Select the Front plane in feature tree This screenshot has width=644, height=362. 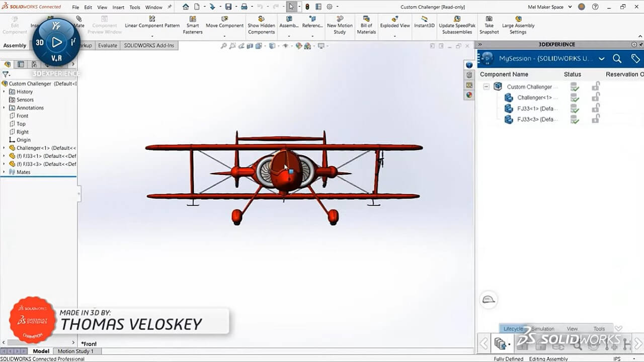[22, 116]
